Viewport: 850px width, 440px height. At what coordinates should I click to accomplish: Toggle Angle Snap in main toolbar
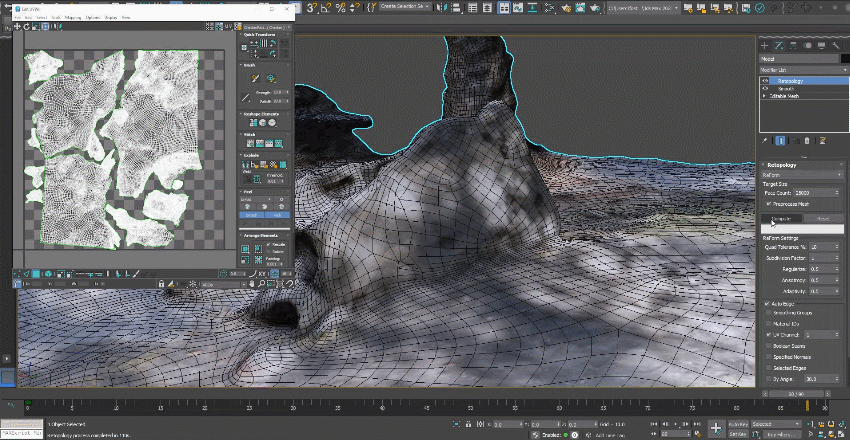pos(326,8)
